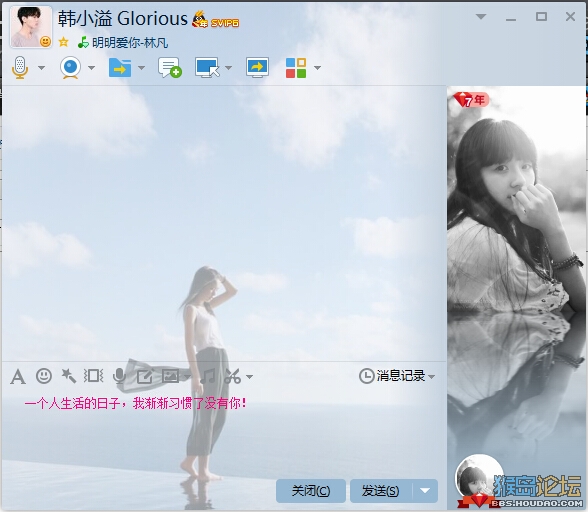588x512 pixels.
Task: Click the screen share monitor icon
Action: 257,68
